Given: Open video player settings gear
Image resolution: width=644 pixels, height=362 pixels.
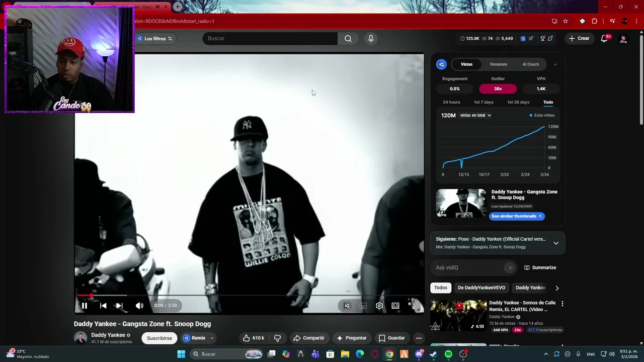Looking at the screenshot, I should click(x=379, y=306).
